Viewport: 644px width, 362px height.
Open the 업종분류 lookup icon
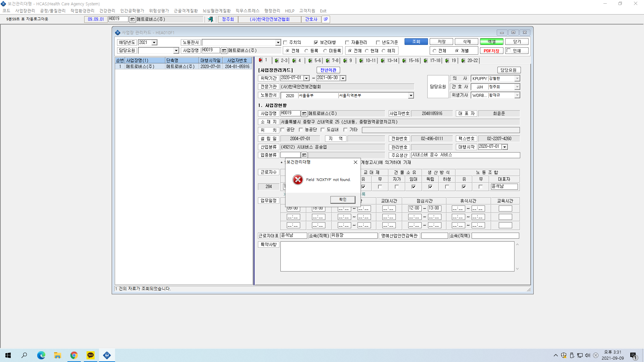304,155
